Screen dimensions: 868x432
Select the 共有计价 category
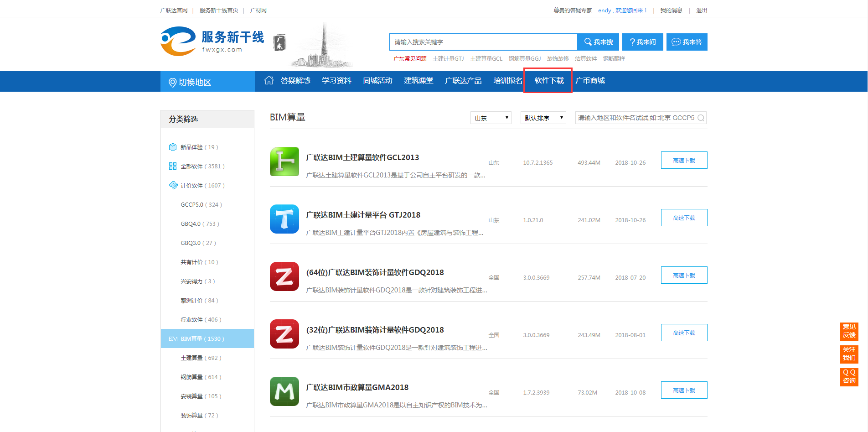[199, 262]
